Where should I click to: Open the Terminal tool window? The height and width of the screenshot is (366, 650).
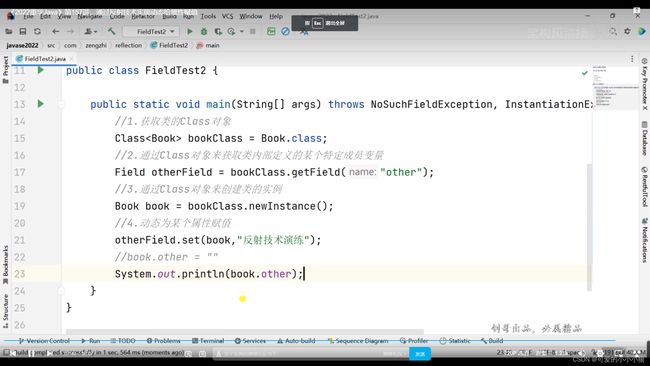(208, 341)
